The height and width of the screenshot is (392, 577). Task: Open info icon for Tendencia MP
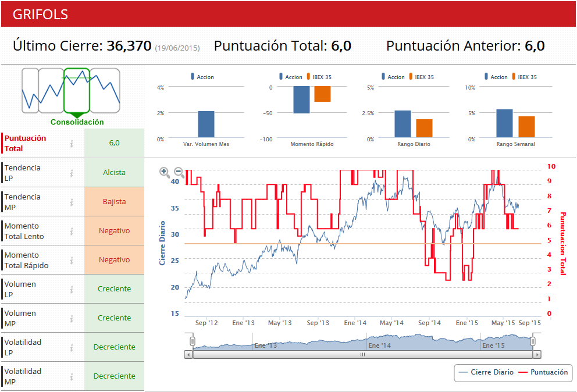[72, 202]
